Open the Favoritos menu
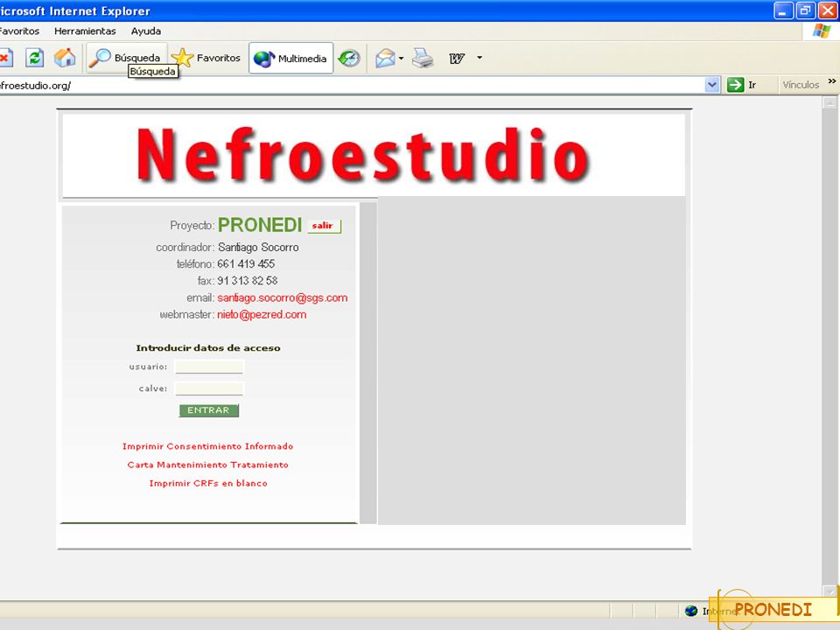Viewport: 840px width, 630px height. pos(19,31)
